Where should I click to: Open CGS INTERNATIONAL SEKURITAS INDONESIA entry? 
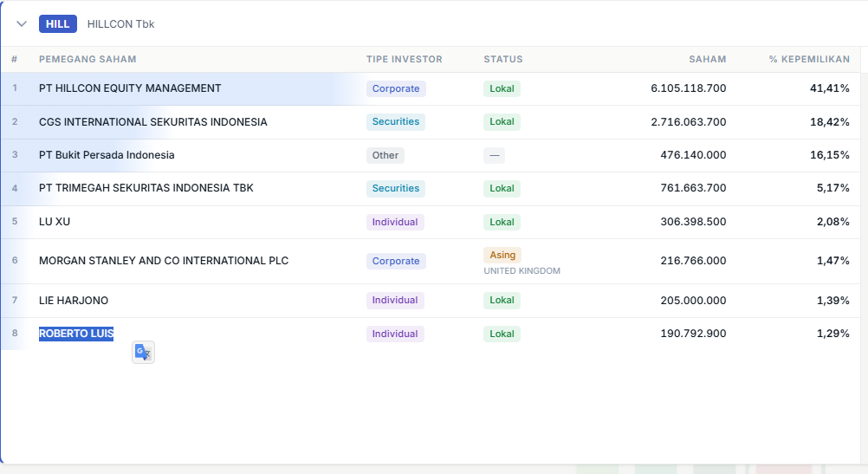[x=153, y=122]
